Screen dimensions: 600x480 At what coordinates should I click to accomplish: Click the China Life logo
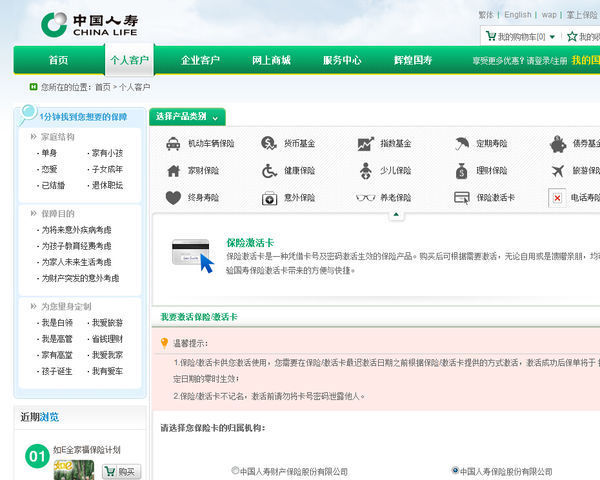[90, 25]
